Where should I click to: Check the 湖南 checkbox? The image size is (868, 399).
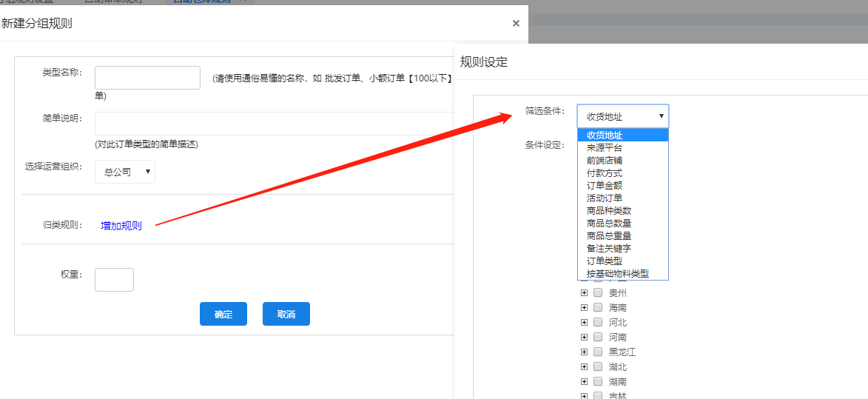click(598, 381)
